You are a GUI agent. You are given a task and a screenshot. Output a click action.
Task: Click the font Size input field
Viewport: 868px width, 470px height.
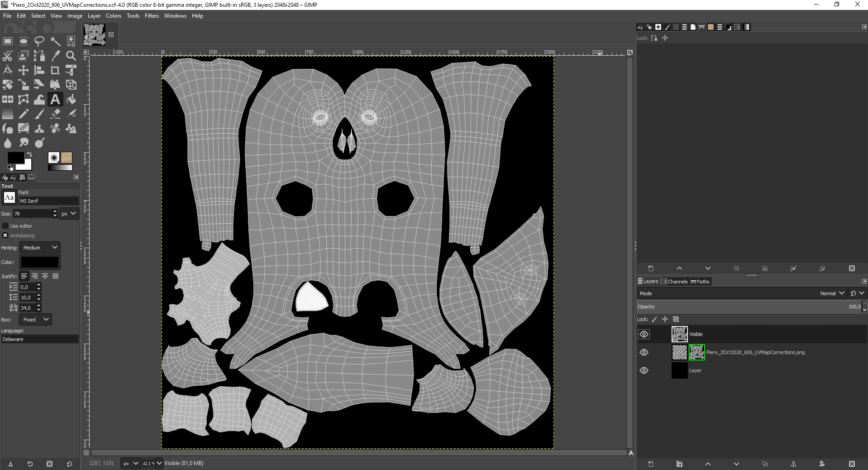(32, 214)
